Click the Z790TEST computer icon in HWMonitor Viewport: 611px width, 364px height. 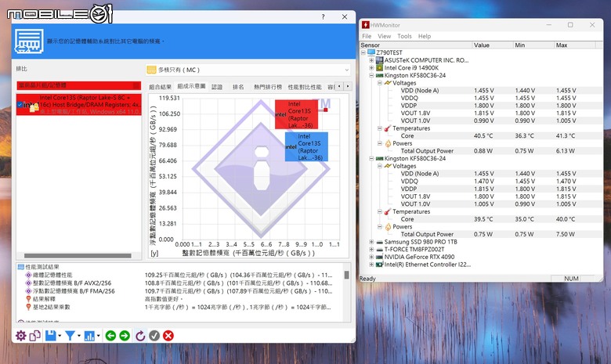pos(371,52)
